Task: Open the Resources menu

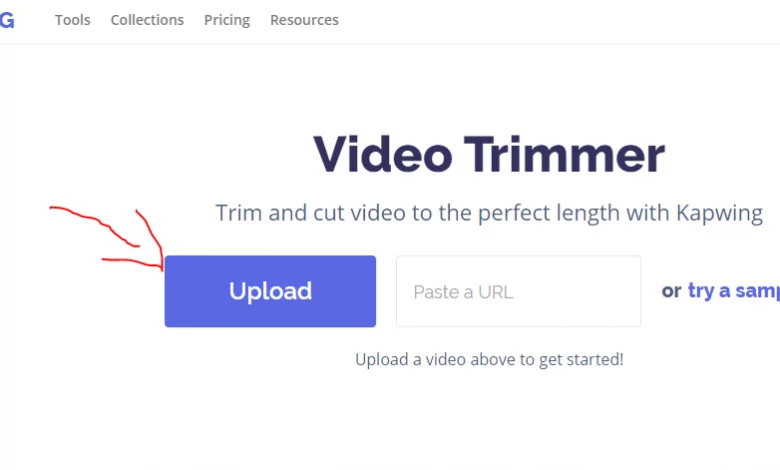Action: (x=304, y=20)
